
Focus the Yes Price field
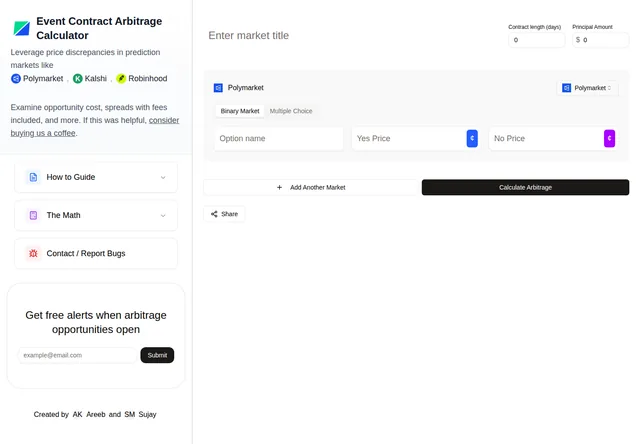409,138
